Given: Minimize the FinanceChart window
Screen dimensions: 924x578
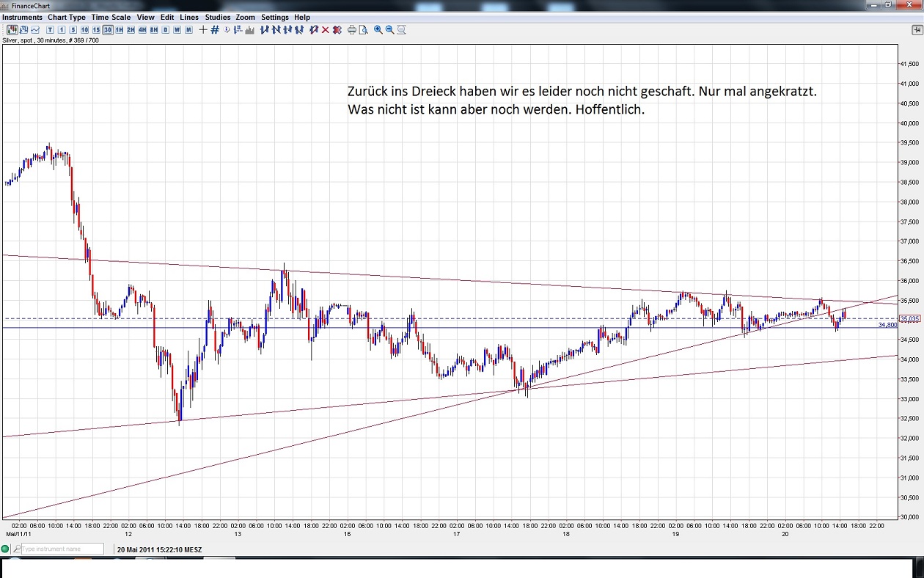Looking at the screenshot, I should click(x=874, y=4).
